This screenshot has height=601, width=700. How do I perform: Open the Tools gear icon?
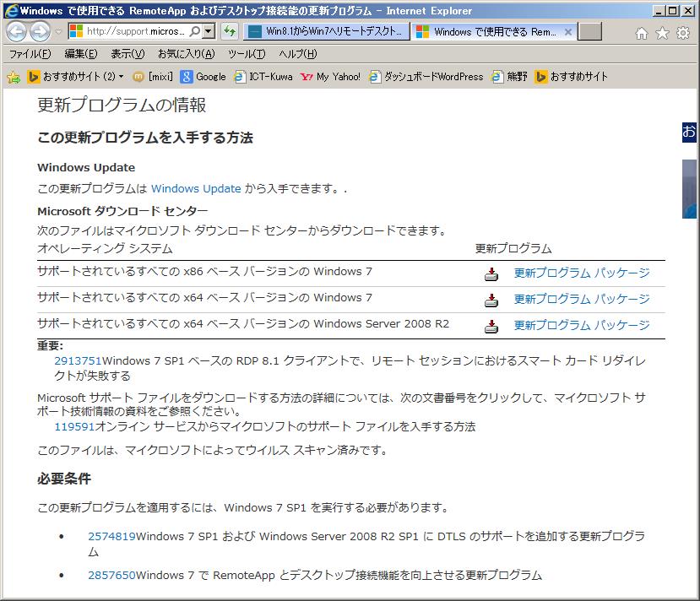pyautogui.click(x=683, y=33)
